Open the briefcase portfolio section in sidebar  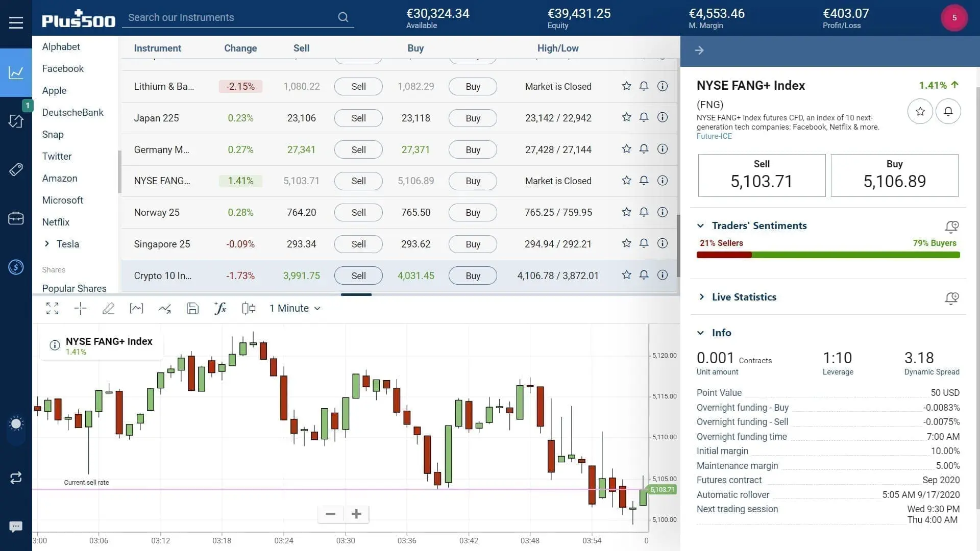point(16,218)
